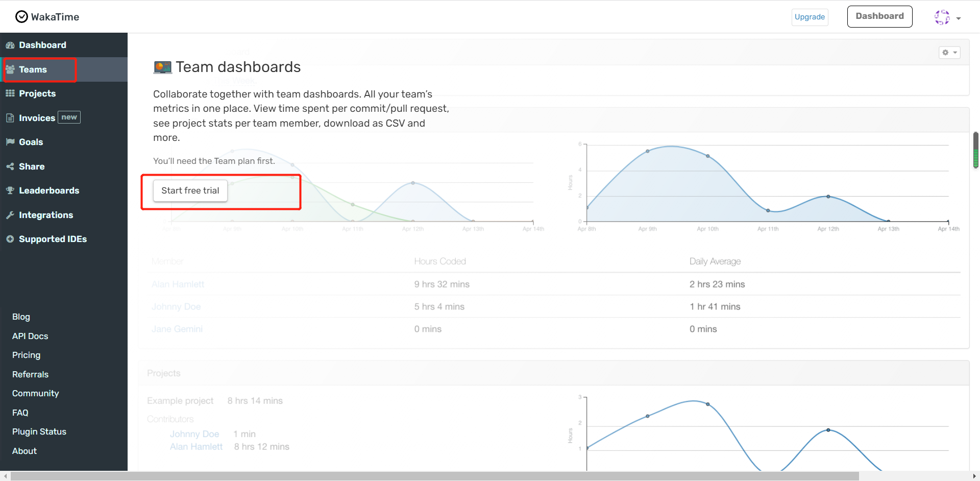Click the user avatar icon in header
This screenshot has height=481, width=980.
[942, 17]
